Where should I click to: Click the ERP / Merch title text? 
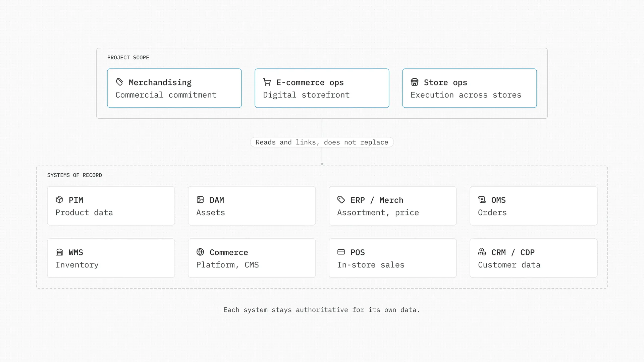377,200
